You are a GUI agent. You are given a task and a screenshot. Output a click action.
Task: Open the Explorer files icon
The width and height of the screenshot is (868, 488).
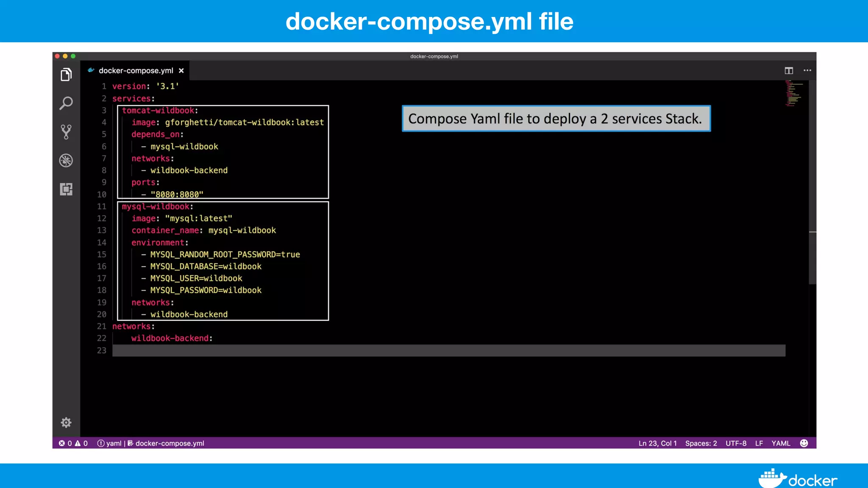pyautogui.click(x=66, y=75)
